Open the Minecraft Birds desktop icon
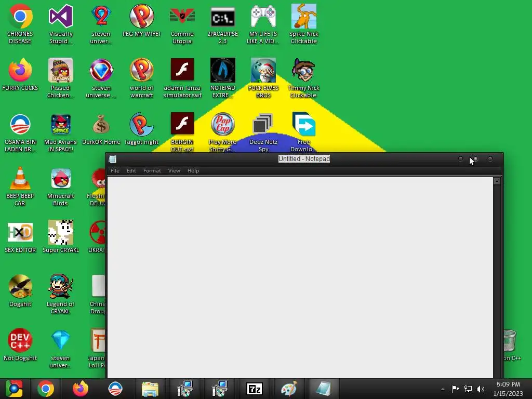 tap(61, 187)
